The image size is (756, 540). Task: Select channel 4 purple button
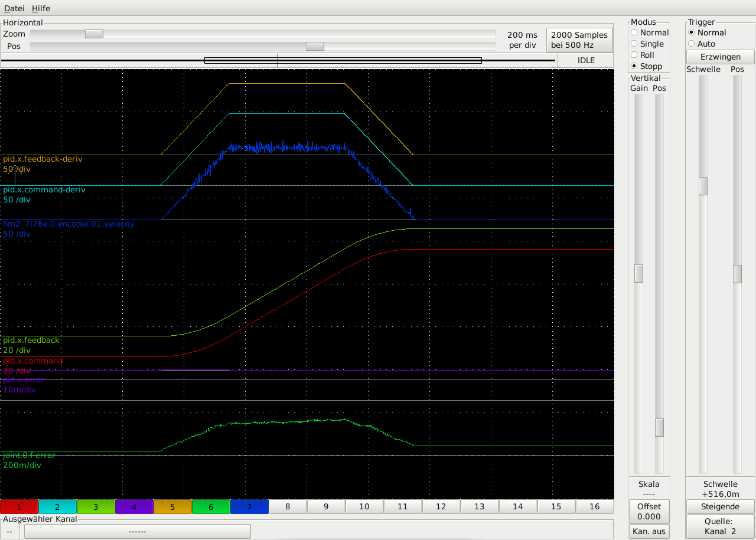pyautogui.click(x=134, y=506)
